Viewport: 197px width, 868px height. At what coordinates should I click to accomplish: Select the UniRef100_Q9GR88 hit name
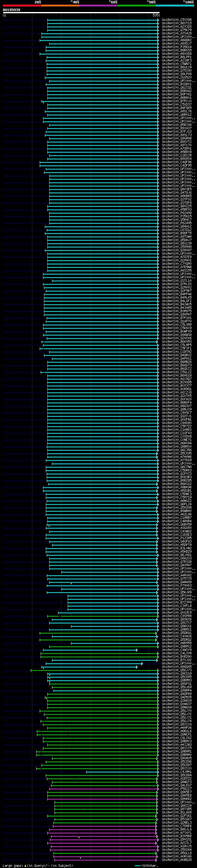tap(177, 139)
